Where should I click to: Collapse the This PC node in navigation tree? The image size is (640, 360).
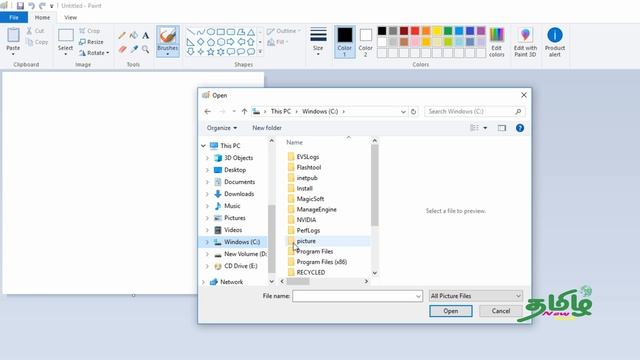tap(203, 146)
